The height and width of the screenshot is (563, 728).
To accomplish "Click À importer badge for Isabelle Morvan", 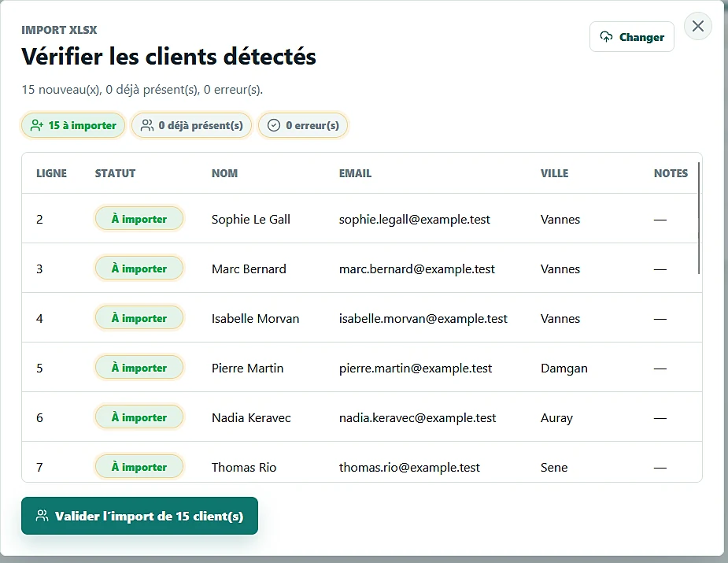I will click(x=139, y=318).
